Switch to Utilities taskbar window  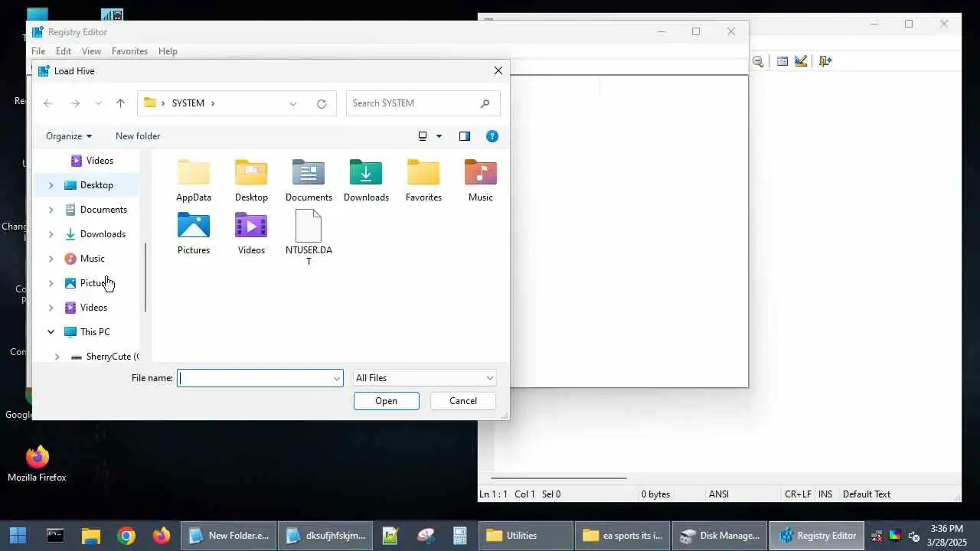coord(527,535)
